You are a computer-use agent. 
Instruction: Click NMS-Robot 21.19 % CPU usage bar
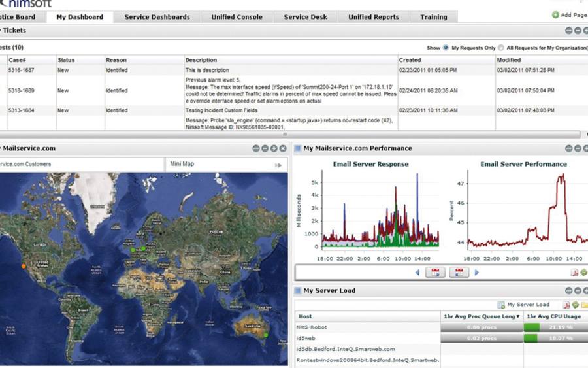pyautogui.click(x=556, y=327)
